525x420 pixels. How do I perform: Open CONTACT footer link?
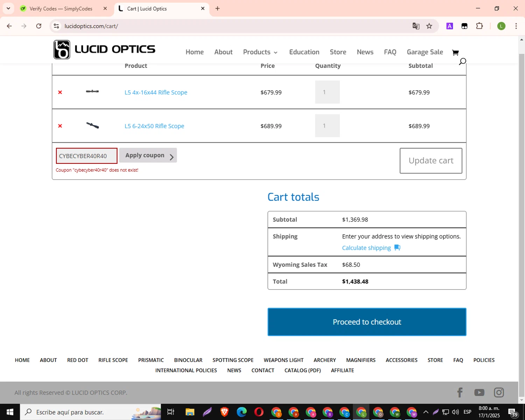tap(263, 370)
